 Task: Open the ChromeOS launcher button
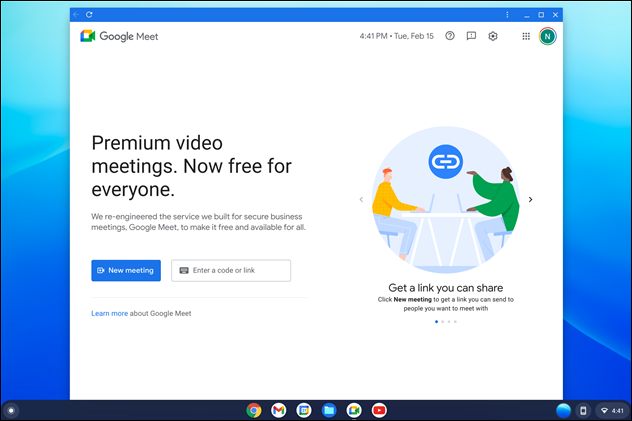pos(11,410)
